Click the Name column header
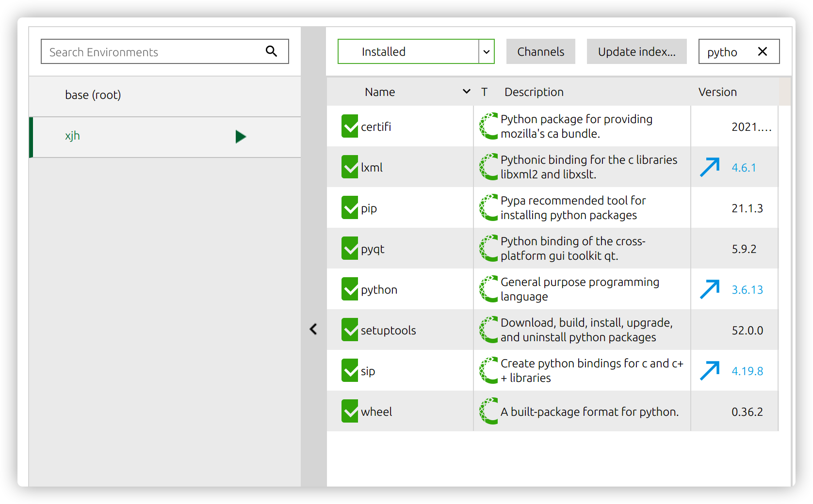Viewport: 813px width, 504px height. [x=380, y=92]
